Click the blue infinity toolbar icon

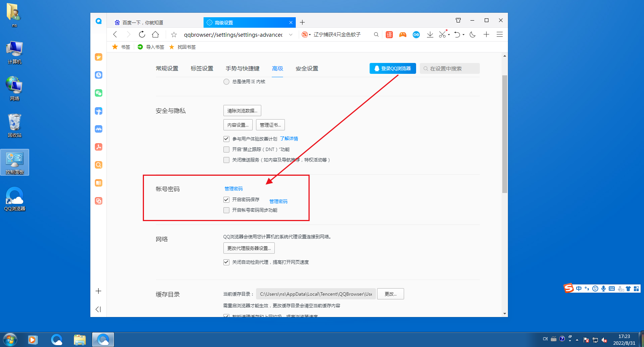416,34
